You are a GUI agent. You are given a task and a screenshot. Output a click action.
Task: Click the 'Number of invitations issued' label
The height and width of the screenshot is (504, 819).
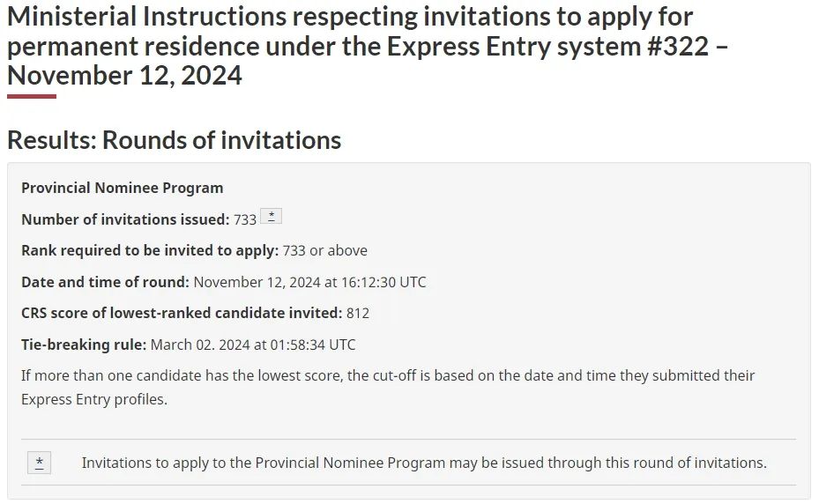click(125, 219)
